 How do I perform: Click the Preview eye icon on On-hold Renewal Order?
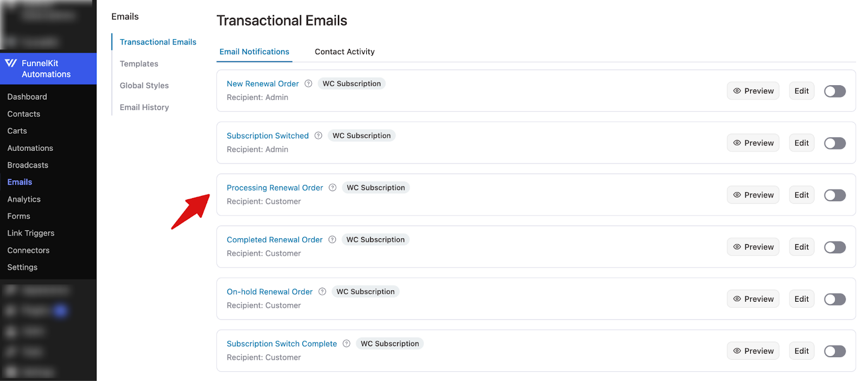[x=737, y=299]
